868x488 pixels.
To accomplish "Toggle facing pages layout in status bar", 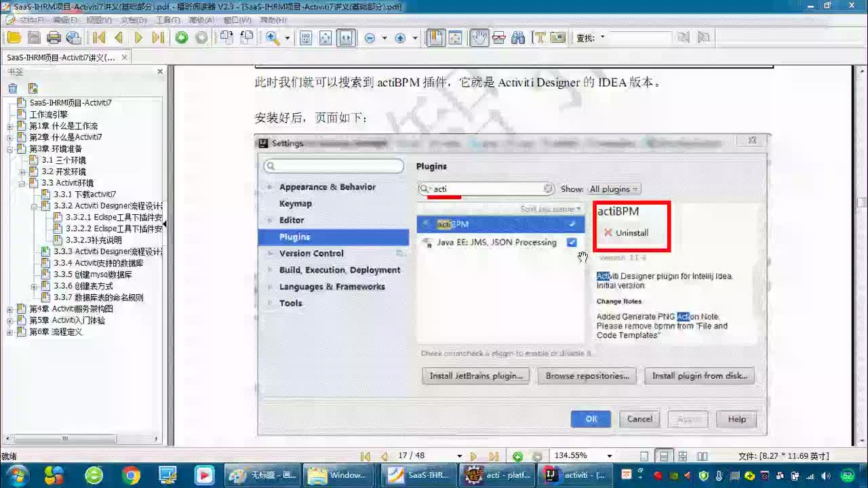I will pyautogui.click(x=703, y=456).
